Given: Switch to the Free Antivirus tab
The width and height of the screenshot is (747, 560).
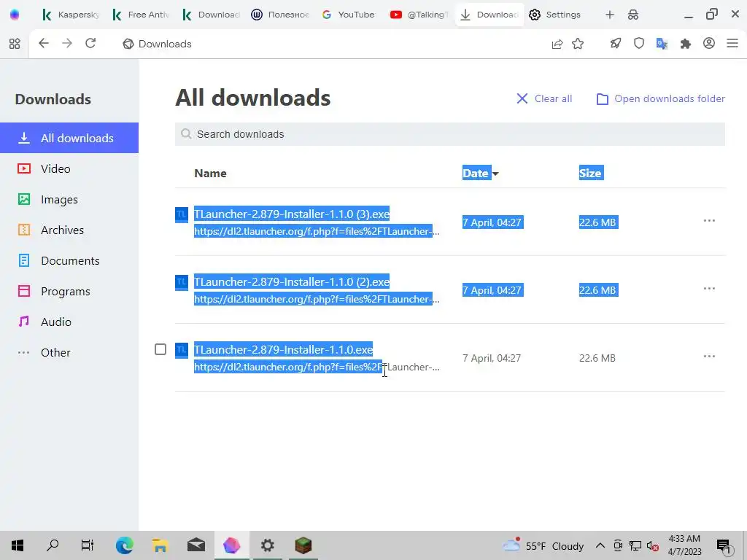Looking at the screenshot, I should pos(141,15).
